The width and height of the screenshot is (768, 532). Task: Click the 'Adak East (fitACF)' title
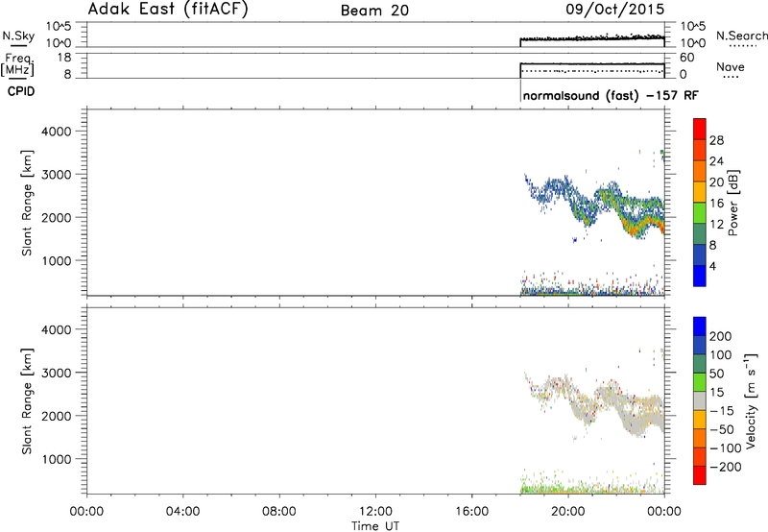[x=168, y=10]
